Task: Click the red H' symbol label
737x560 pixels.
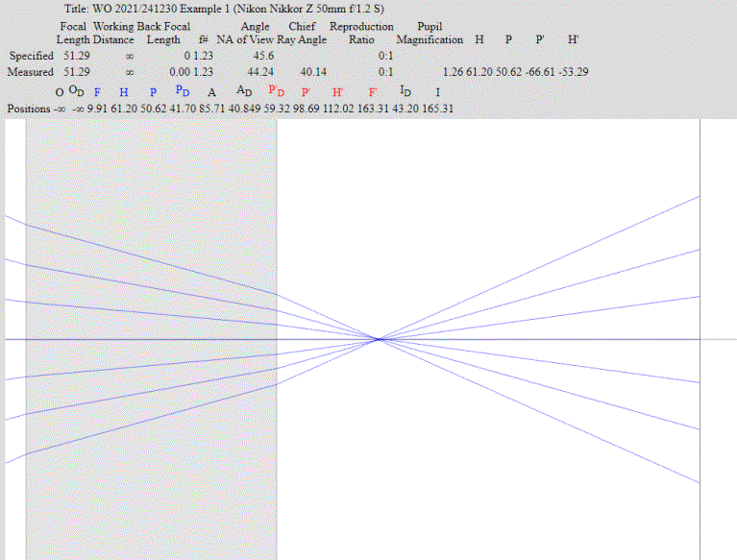Action: coord(337,92)
